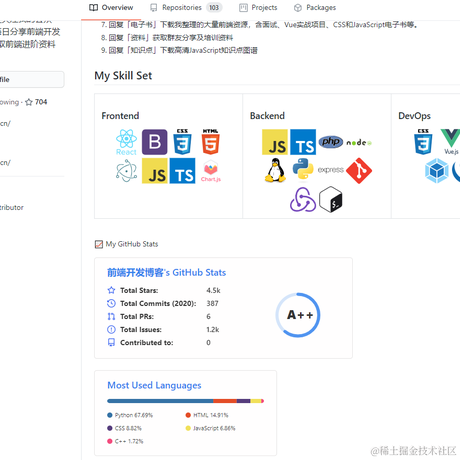The height and width of the screenshot is (460, 460).
Task: Open the Overview tab
Action: click(111, 8)
